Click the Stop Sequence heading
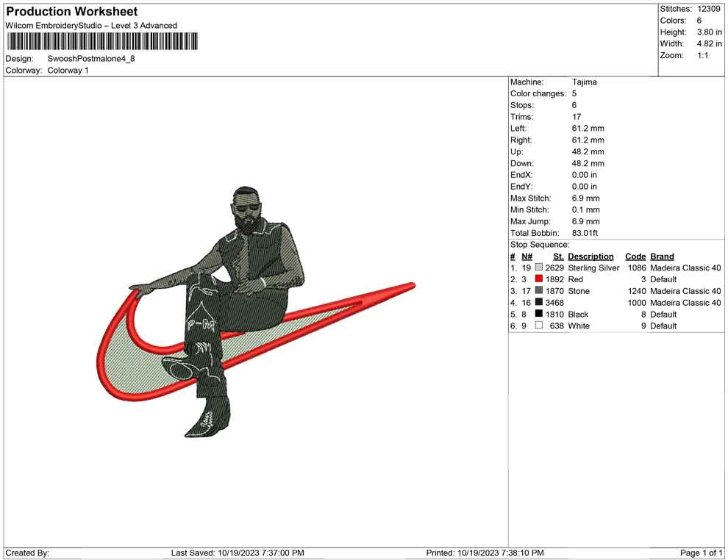Screen dimensions: 728x560 [x=539, y=245]
